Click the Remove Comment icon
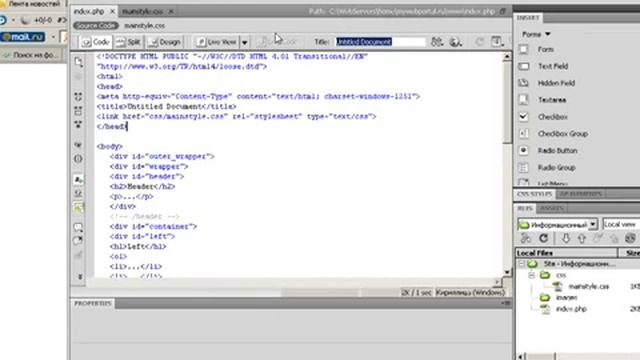Viewport: 640px width, 360px height. tap(78, 241)
